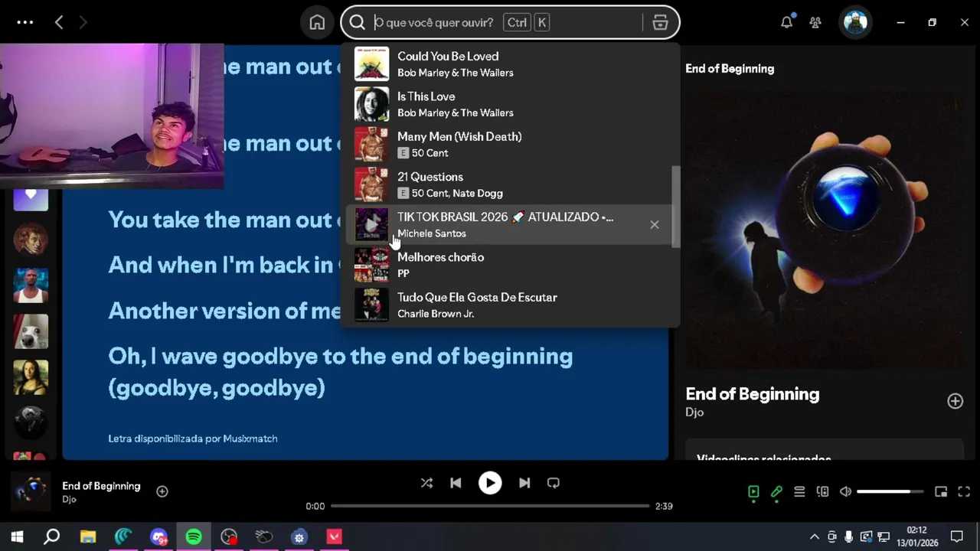980x551 pixels.
Task: Play the TIK TOK BRASIL thumbnail
Action: [x=371, y=224]
